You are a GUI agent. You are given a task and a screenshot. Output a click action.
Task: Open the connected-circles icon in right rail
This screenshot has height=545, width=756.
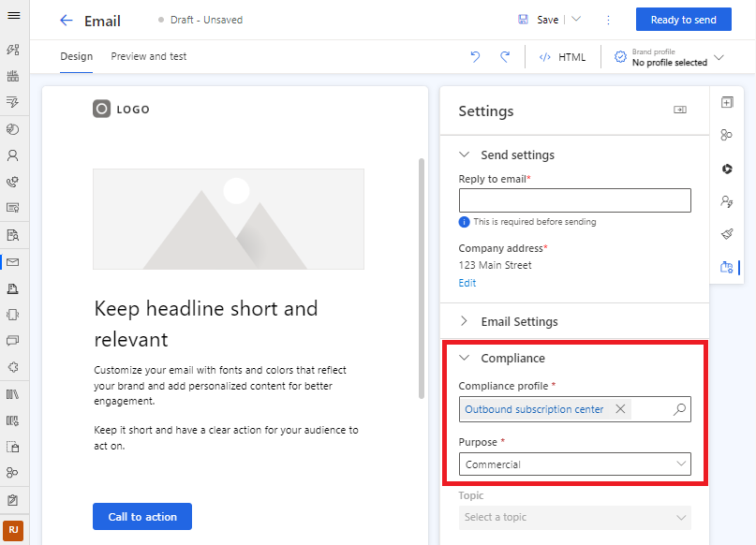[726, 135]
